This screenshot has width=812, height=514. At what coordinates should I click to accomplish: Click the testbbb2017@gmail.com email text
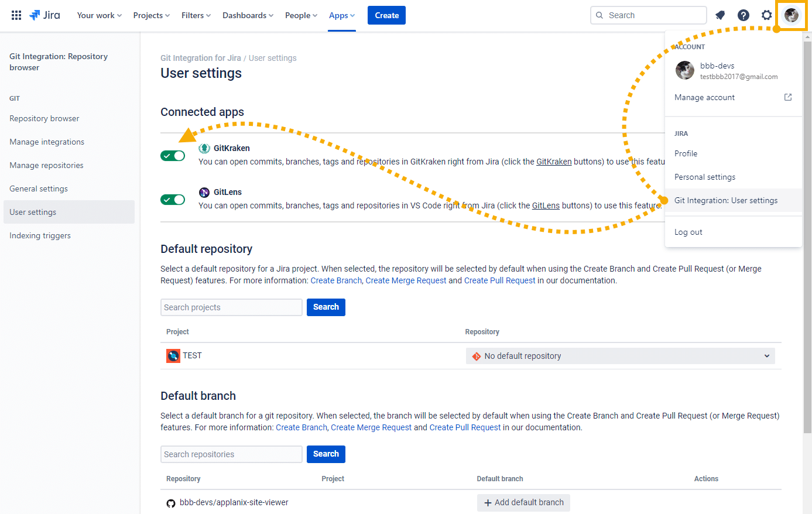739,77
